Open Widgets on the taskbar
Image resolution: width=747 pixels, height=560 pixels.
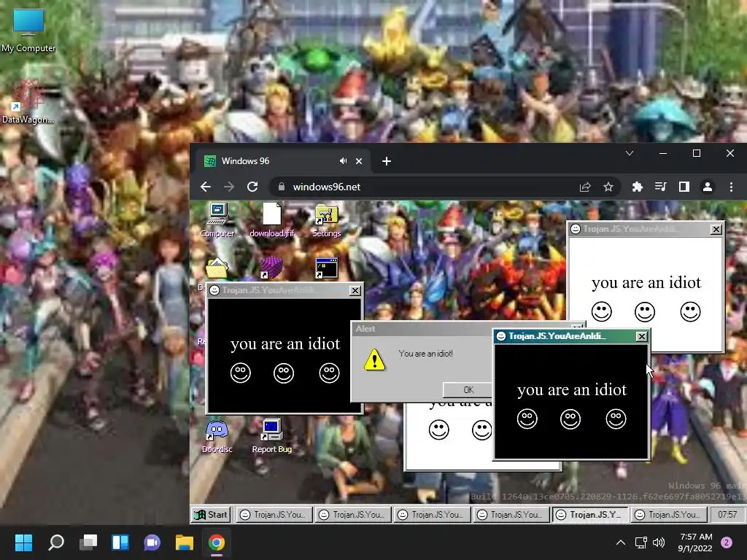(120, 542)
